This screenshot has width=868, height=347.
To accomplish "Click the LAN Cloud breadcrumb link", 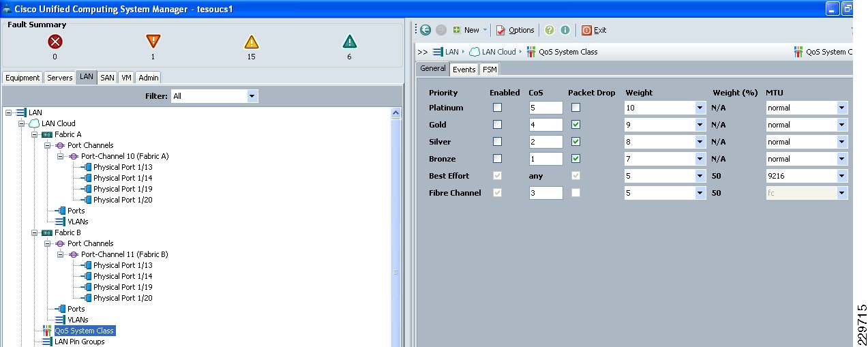I will click(x=498, y=52).
